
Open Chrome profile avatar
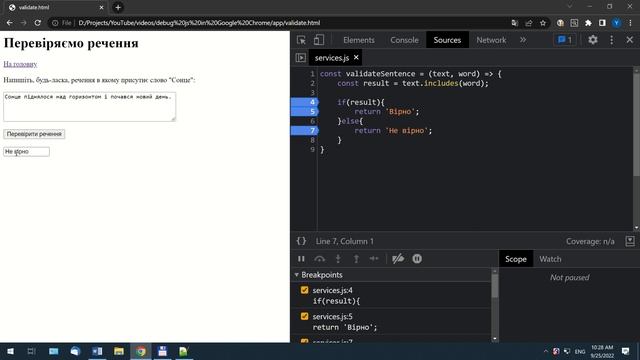click(616, 23)
